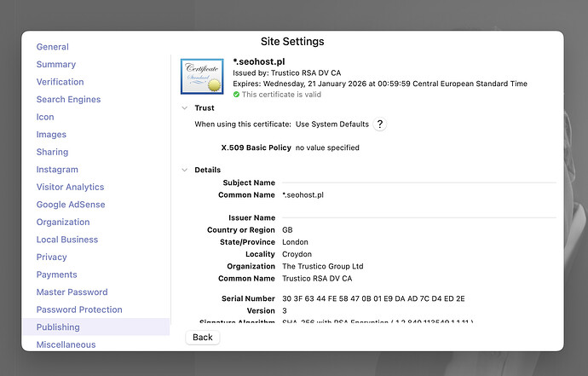This screenshot has width=588, height=376.
Task: Click subject Common Name value *.seohost.pl
Action: point(303,195)
